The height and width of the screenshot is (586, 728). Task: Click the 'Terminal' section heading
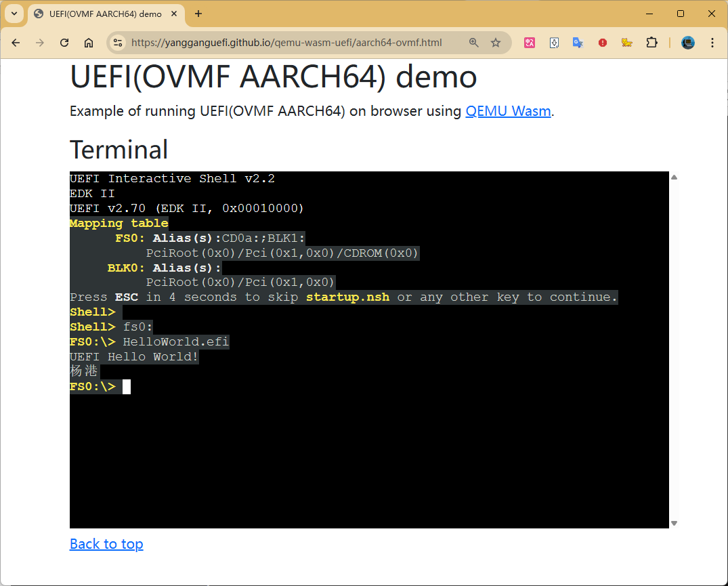pos(119,150)
